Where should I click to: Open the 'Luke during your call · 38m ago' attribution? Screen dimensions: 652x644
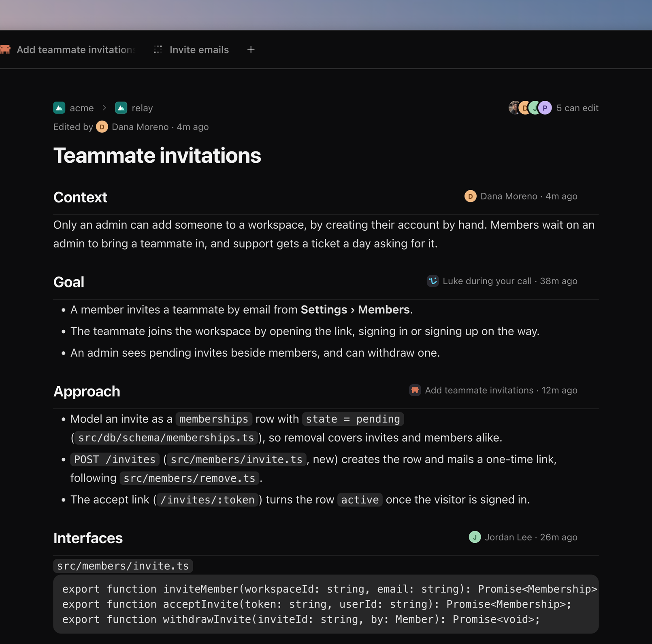(x=502, y=281)
